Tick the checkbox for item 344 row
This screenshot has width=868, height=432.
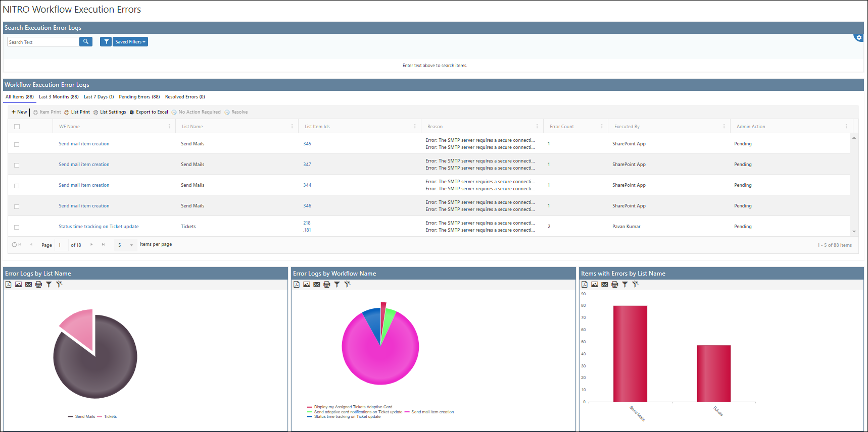coord(17,186)
